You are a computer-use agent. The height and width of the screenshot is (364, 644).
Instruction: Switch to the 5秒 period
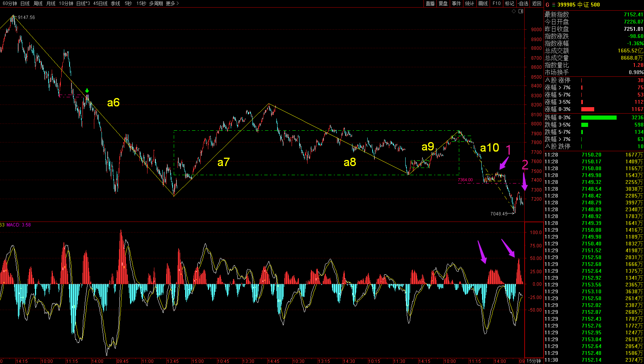tap(128, 3)
